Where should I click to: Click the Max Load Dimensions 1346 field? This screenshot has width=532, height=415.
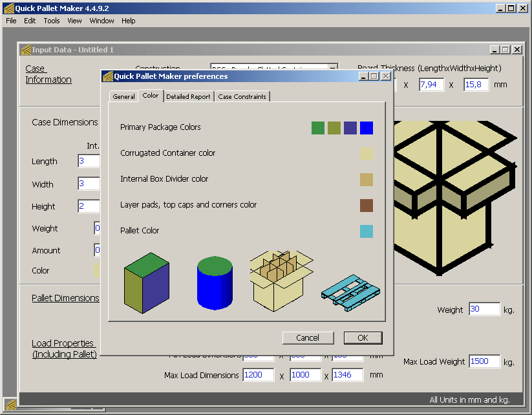click(348, 375)
